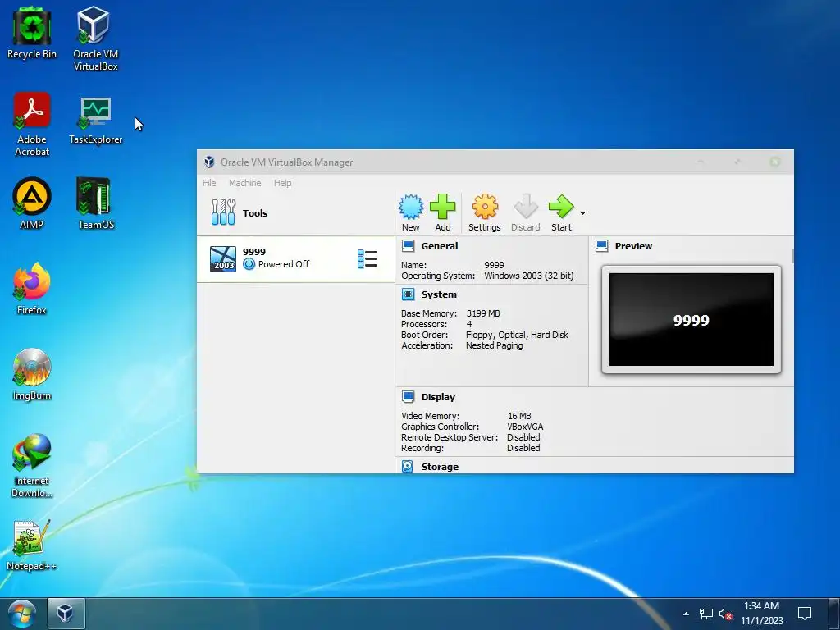
Task: Click the Preview section header
Action: pyautogui.click(x=633, y=246)
